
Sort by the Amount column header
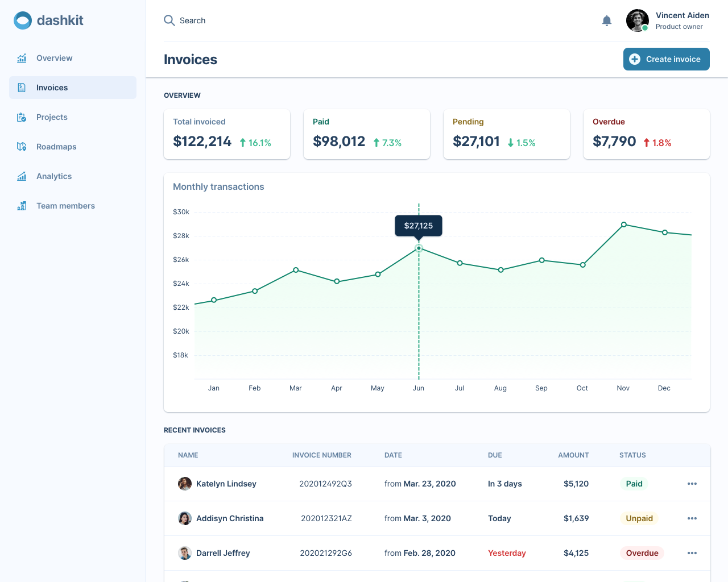(573, 455)
